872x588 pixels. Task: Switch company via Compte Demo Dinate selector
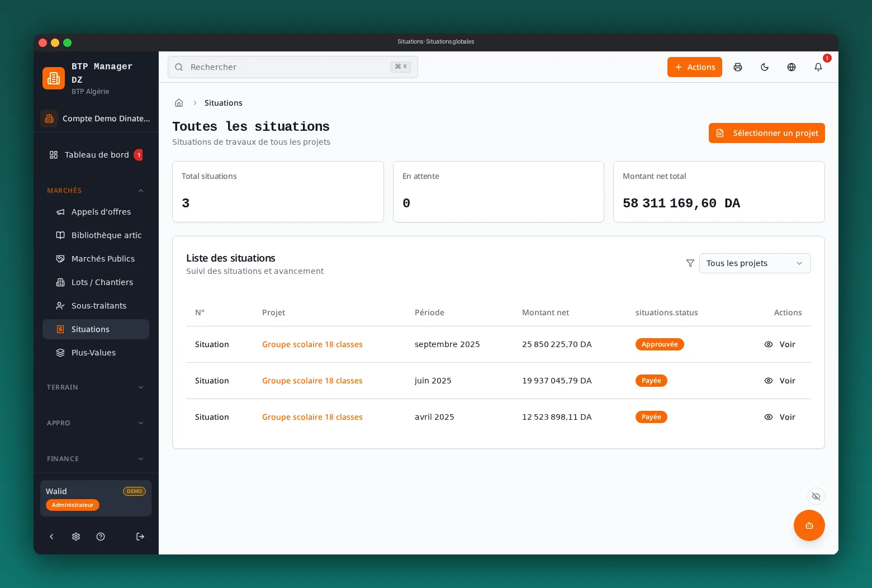(x=96, y=118)
